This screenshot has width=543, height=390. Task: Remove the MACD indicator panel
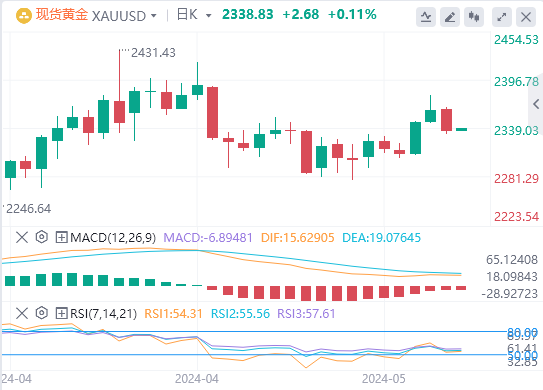(x=22, y=238)
